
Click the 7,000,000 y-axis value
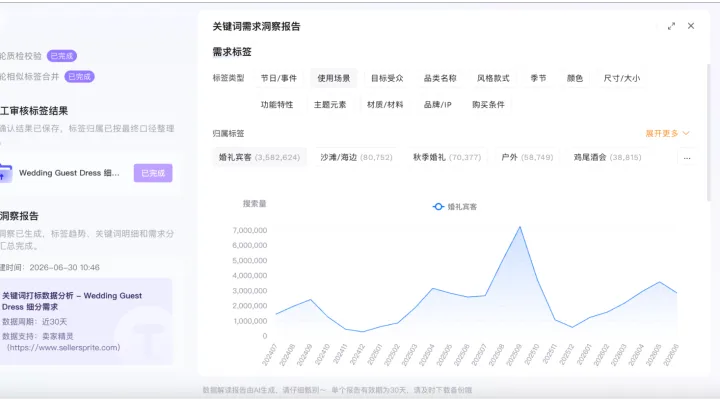click(250, 230)
